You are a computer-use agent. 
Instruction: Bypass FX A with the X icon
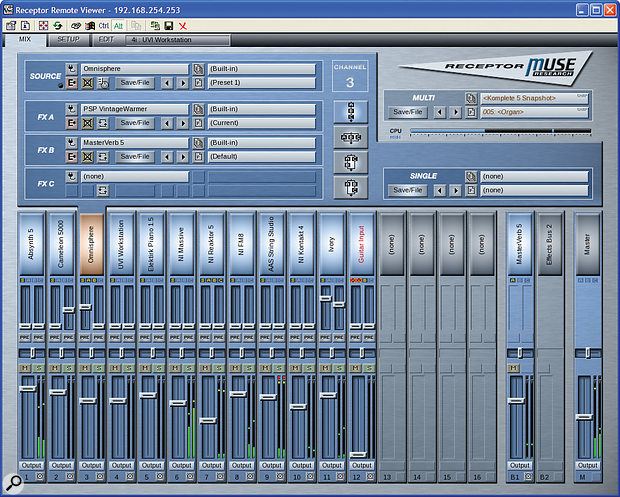click(x=87, y=123)
